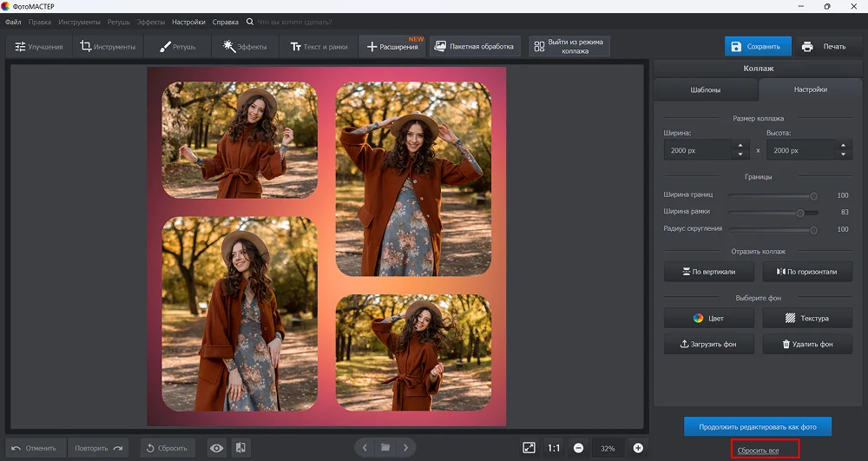Switch to the Настройки tab in Коллаж panel
Image resolution: width=868 pixels, height=461 pixels.
811,89
